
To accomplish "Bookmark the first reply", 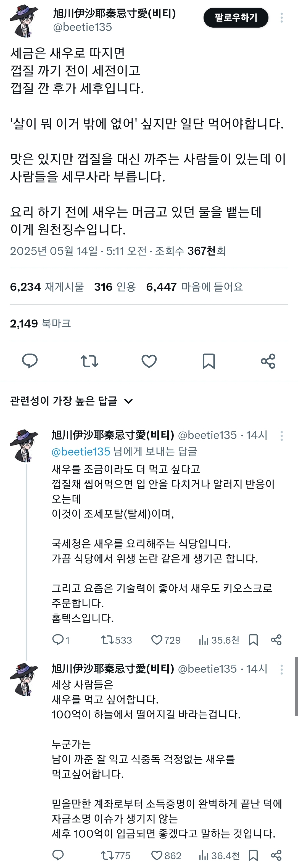I will [x=253, y=640].
